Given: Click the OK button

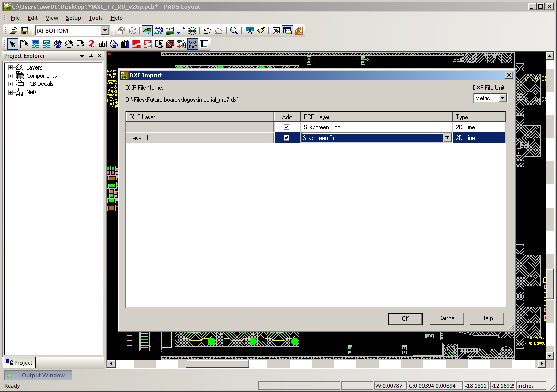Looking at the screenshot, I should [405, 318].
